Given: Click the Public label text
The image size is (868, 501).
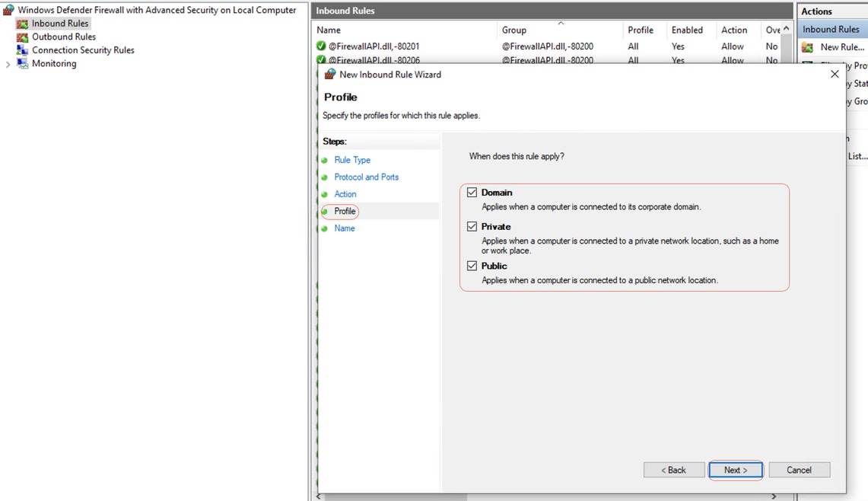Looking at the screenshot, I should coord(494,266).
